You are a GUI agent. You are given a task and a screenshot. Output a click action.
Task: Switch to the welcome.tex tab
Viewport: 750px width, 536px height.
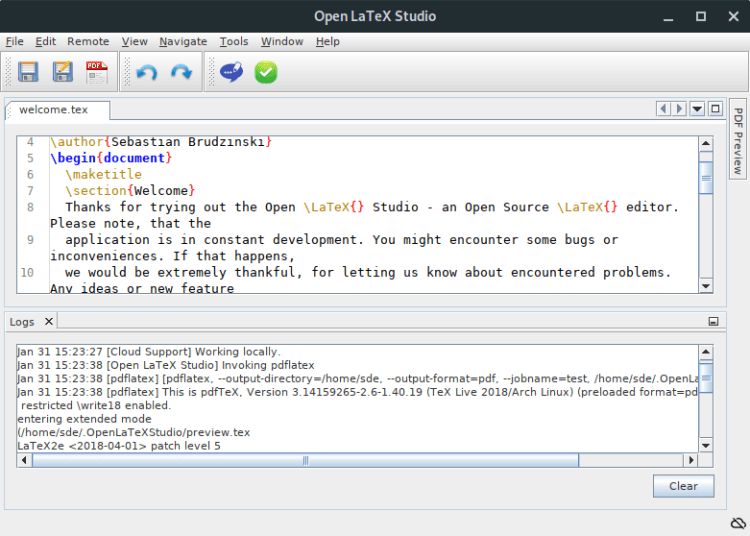[53, 110]
